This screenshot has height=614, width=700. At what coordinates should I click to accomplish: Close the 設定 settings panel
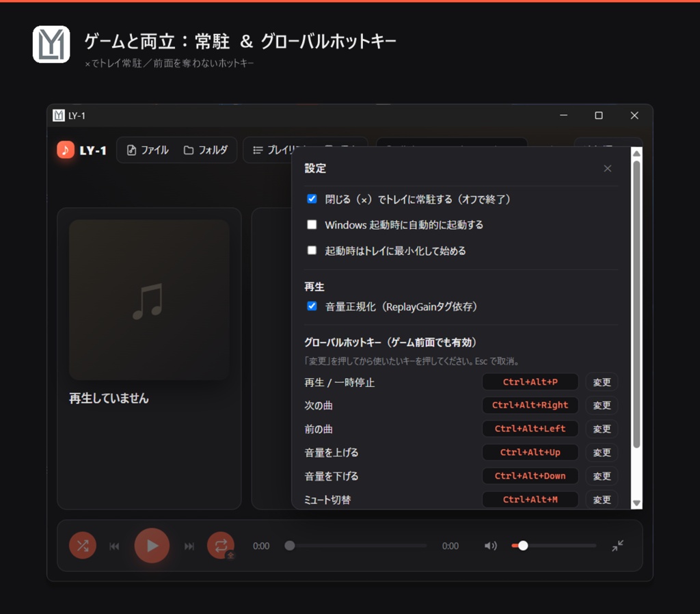(608, 168)
